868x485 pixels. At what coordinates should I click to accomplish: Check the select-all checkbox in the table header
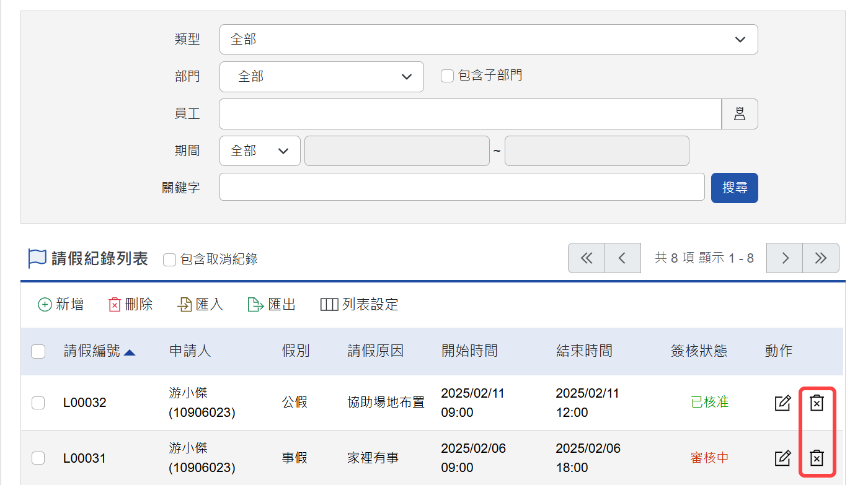point(38,351)
